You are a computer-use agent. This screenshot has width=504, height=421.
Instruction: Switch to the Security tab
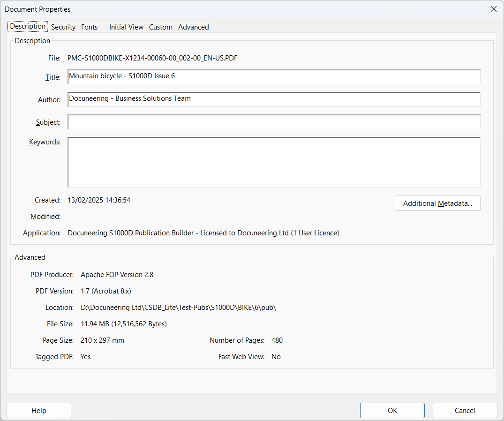63,27
